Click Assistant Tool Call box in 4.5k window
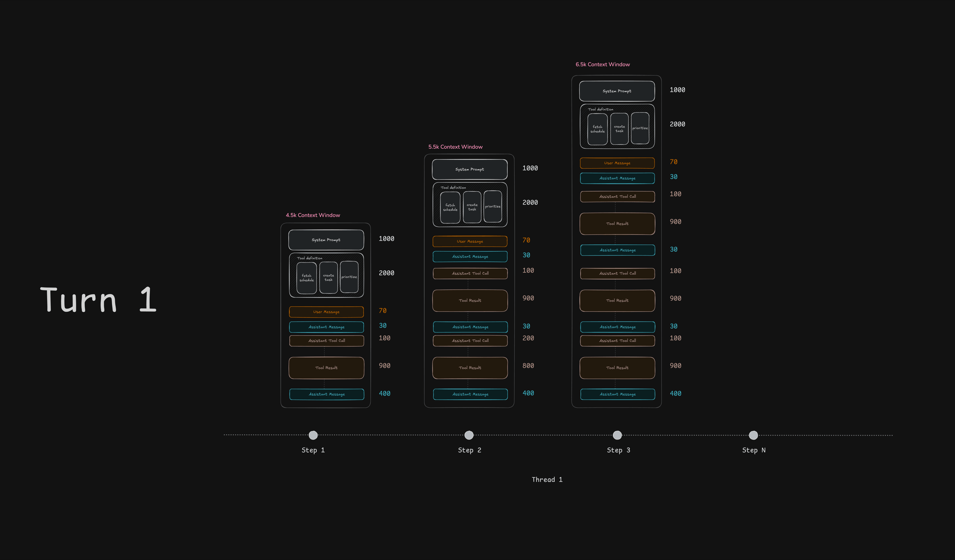This screenshot has height=560, width=955. [326, 341]
